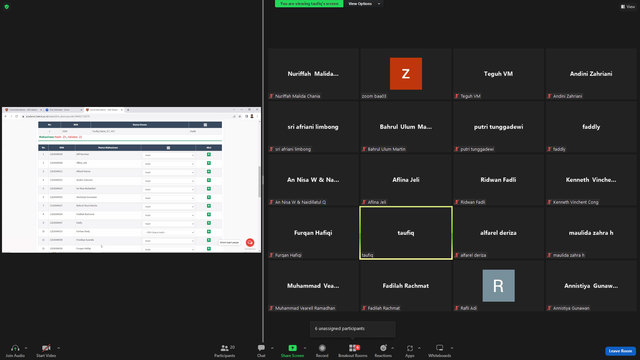
Task: Click muted mic icon beside Andini Zahriani label
Action: (549, 96)
